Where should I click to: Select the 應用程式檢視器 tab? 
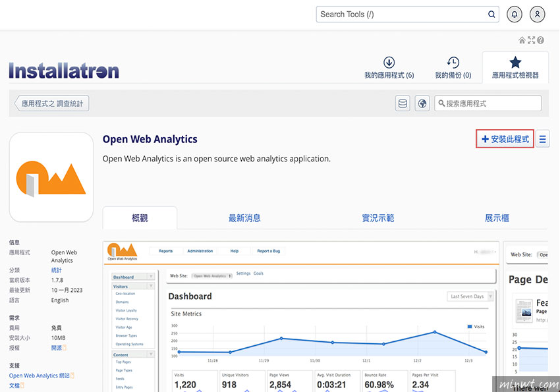tap(515, 68)
